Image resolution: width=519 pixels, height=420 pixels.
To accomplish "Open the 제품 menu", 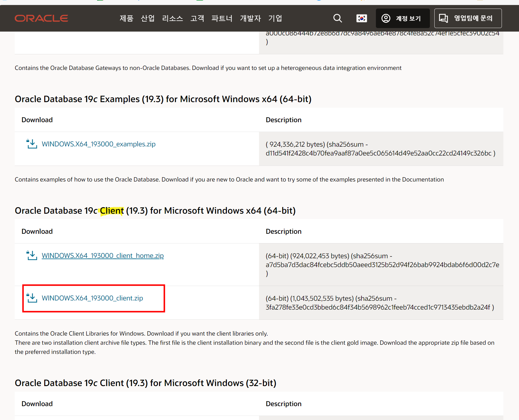I will point(127,18).
